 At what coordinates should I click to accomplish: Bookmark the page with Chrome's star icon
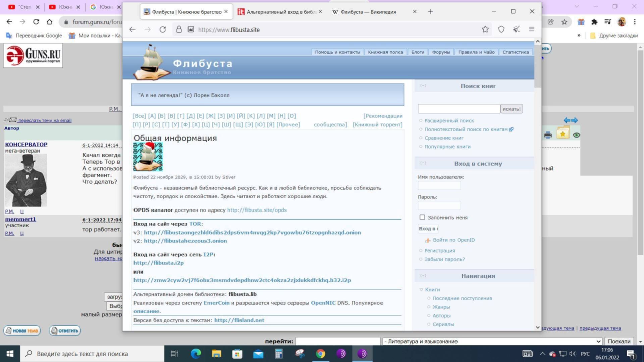565,22
